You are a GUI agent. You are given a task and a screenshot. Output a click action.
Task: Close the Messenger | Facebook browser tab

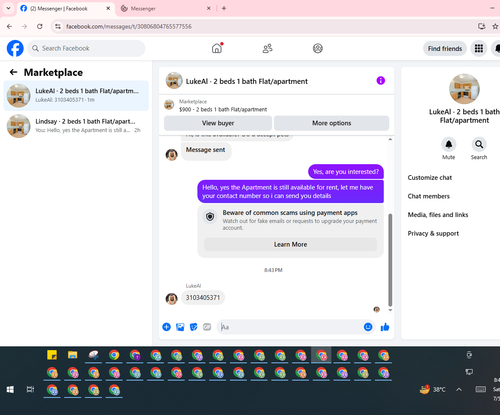(108, 9)
